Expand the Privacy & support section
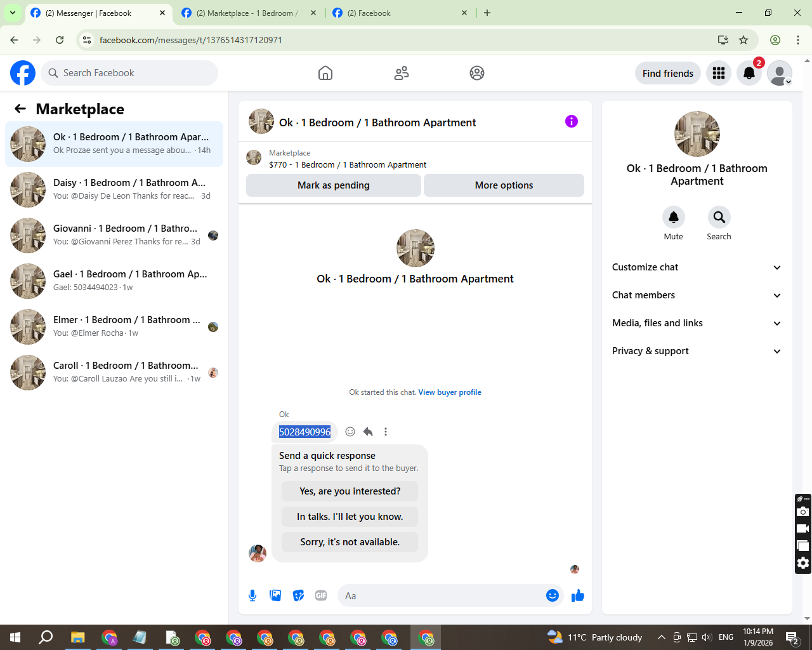The image size is (812, 650). pos(697,351)
